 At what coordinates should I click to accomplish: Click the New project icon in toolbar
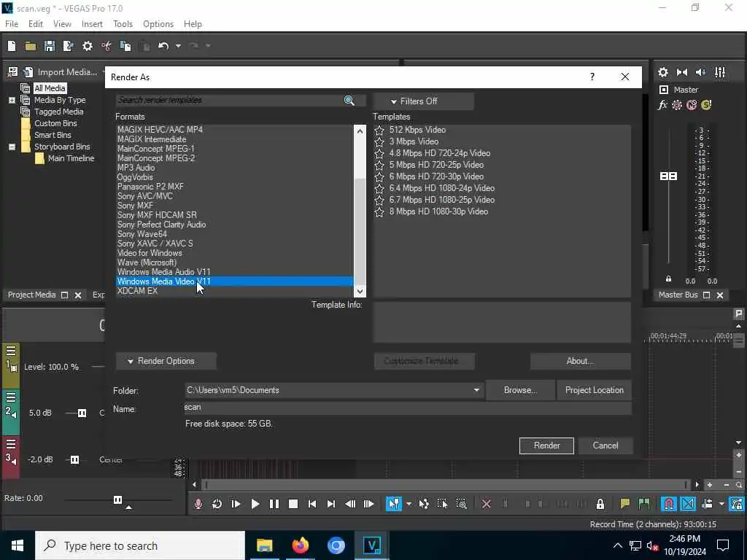[12, 46]
